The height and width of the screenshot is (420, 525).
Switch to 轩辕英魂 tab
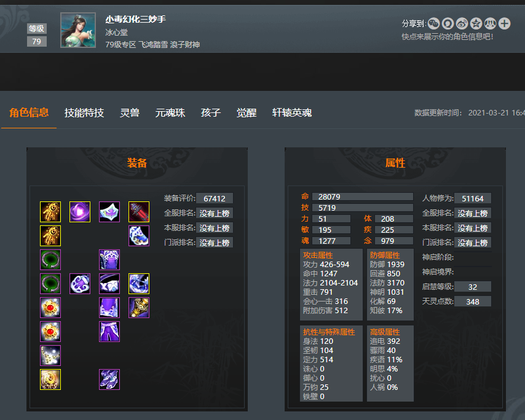[x=291, y=113]
